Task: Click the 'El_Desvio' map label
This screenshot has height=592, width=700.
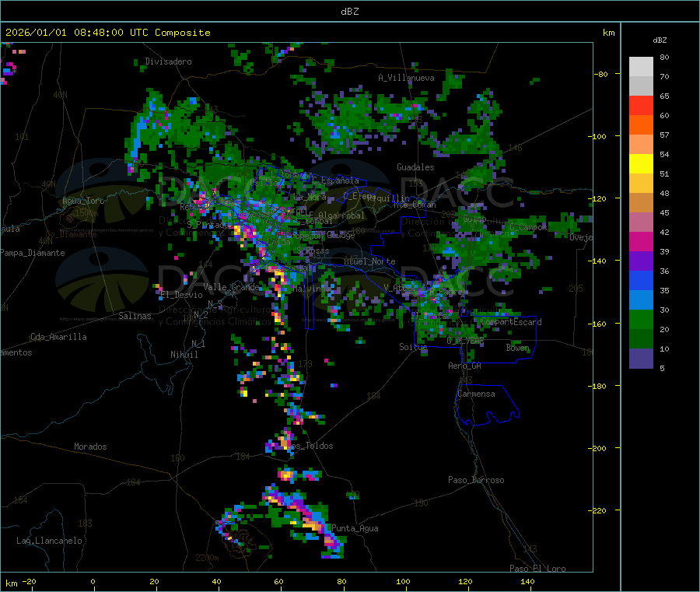Action: tap(182, 295)
